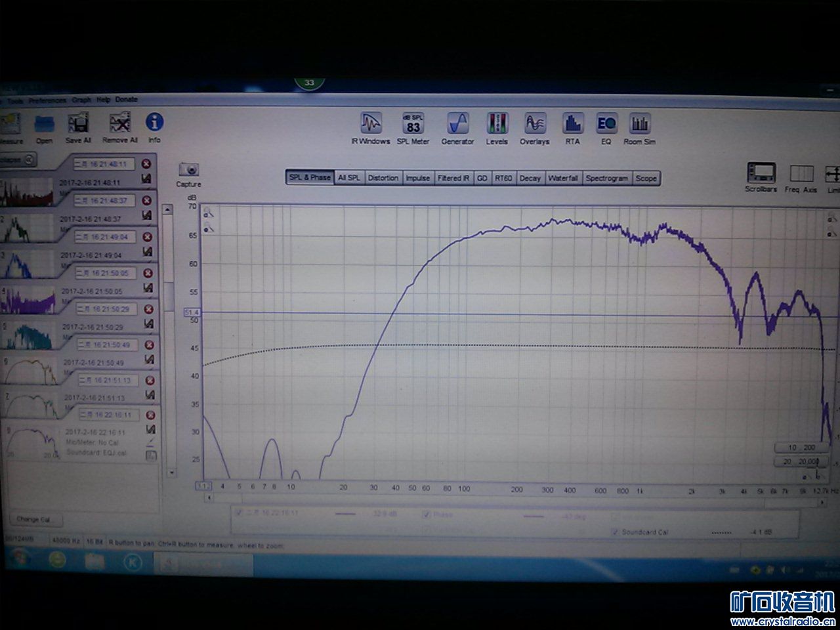Switch to the Waterfall tab
840x630 pixels.
(563, 178)
